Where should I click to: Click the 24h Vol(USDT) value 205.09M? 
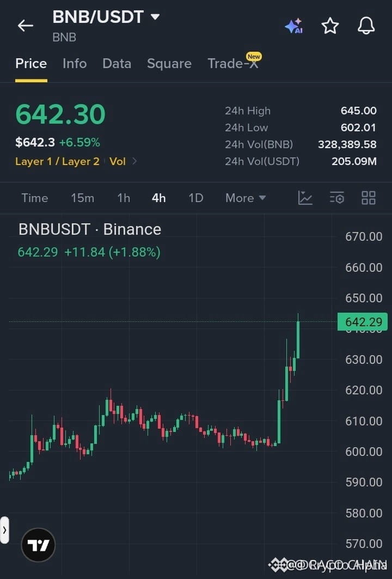point(354,161)
